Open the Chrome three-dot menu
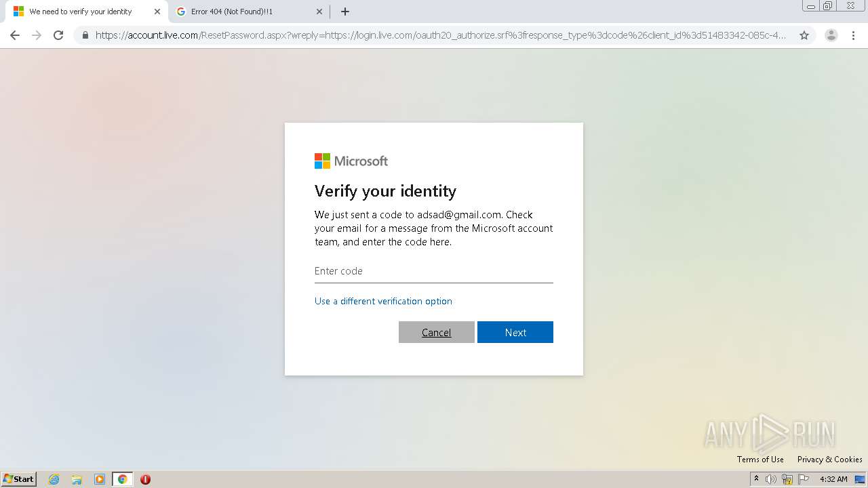868x488 pixels. [854, 35]
